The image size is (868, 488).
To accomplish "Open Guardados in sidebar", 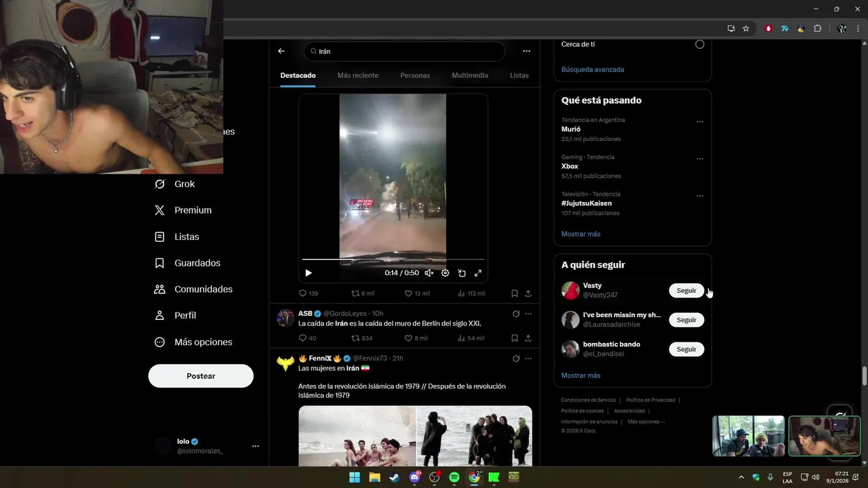I will tap(188, 263).
